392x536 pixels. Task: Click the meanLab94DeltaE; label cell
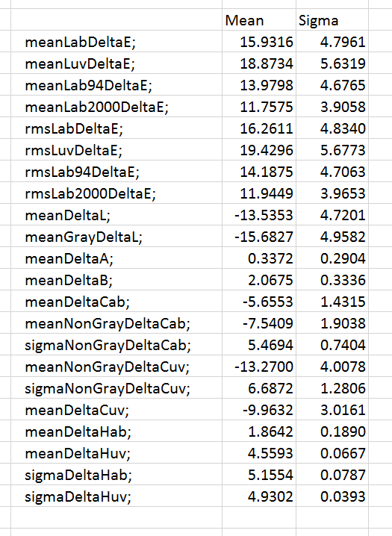pos(116,85)
